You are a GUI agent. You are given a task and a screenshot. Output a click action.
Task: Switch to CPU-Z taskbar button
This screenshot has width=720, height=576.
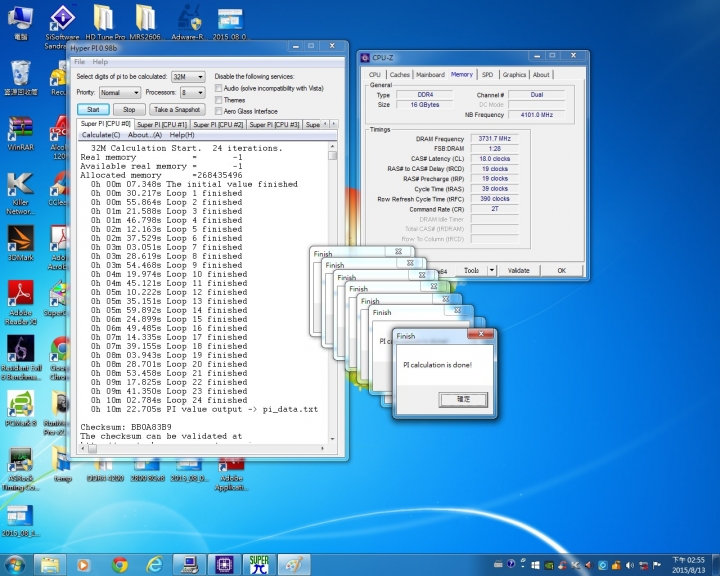pos(225,565)
